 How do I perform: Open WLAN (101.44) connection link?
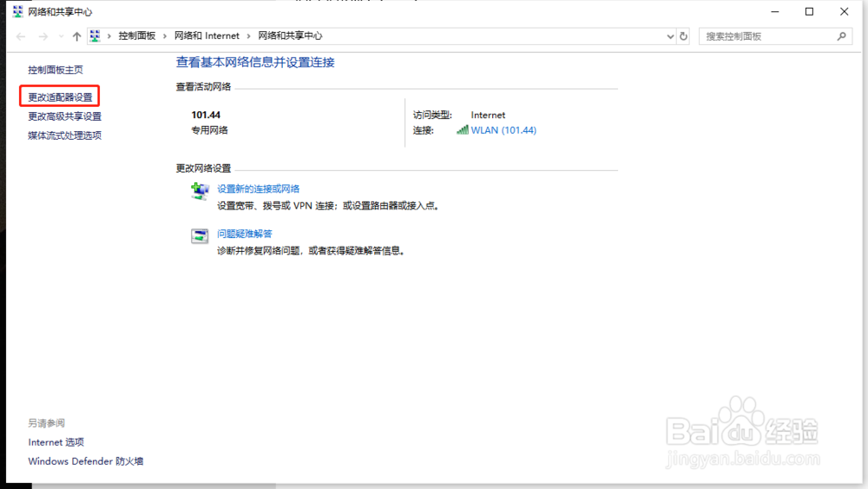(503, 130)
